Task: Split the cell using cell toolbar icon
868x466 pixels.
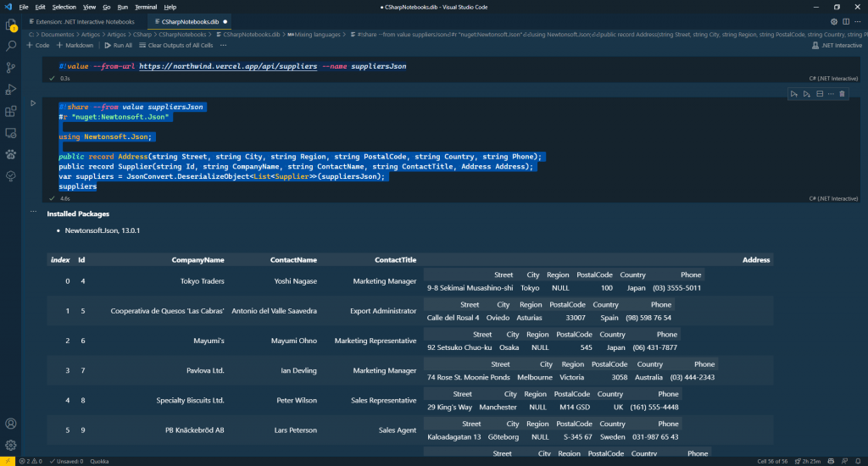Action: (820, 94)
